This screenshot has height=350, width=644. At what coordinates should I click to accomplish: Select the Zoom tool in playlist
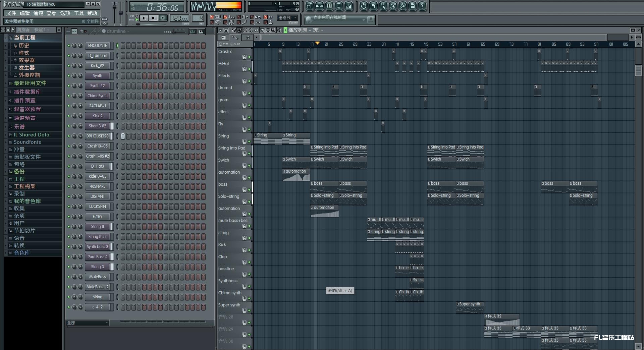274,30
